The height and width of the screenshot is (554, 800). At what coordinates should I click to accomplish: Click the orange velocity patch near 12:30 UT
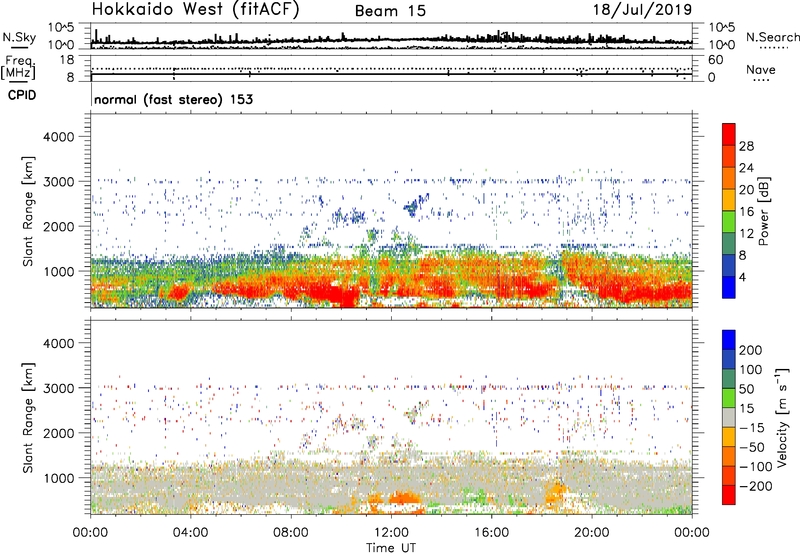click(x=405, y=498)
